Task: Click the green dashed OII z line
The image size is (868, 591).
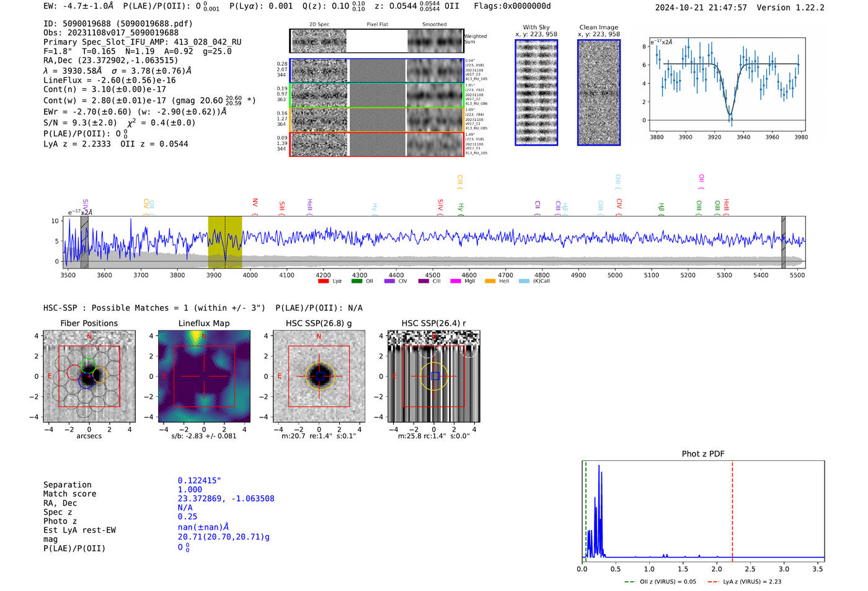Action: [x=585, y=512]
